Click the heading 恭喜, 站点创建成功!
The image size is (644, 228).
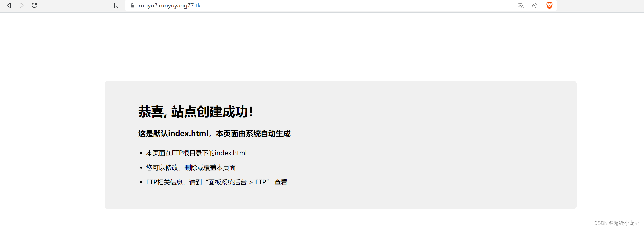tap(196, 112)
